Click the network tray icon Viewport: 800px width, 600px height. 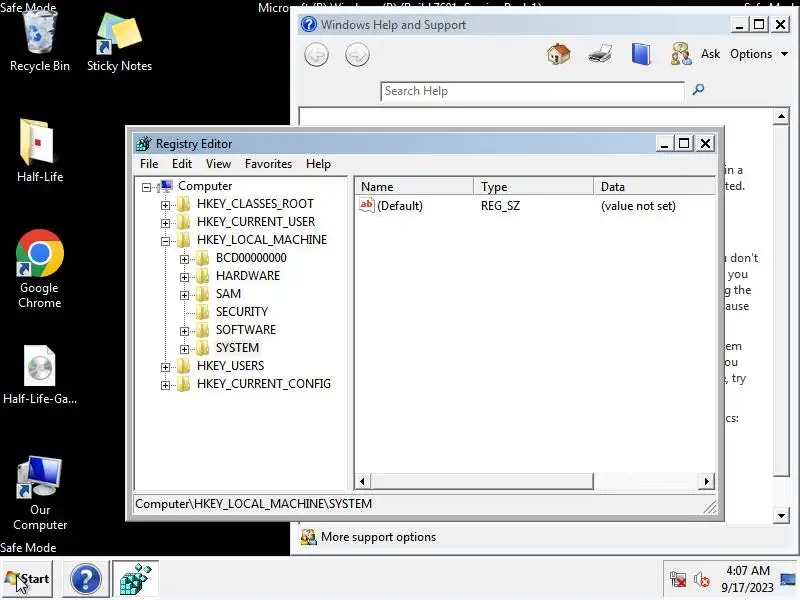click(x=678, y=580)
